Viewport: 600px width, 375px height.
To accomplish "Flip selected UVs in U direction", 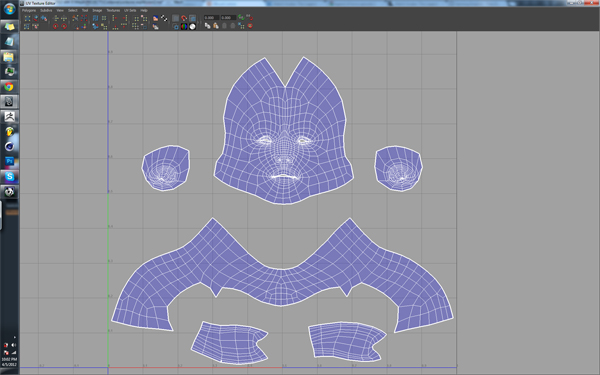I will pos(55,18).
